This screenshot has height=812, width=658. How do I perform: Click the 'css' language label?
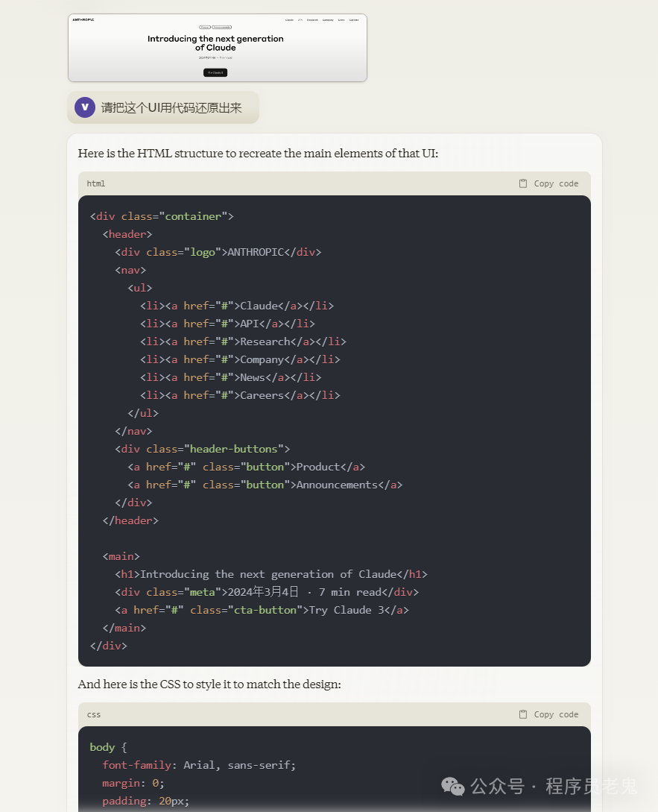click(94, 714)
